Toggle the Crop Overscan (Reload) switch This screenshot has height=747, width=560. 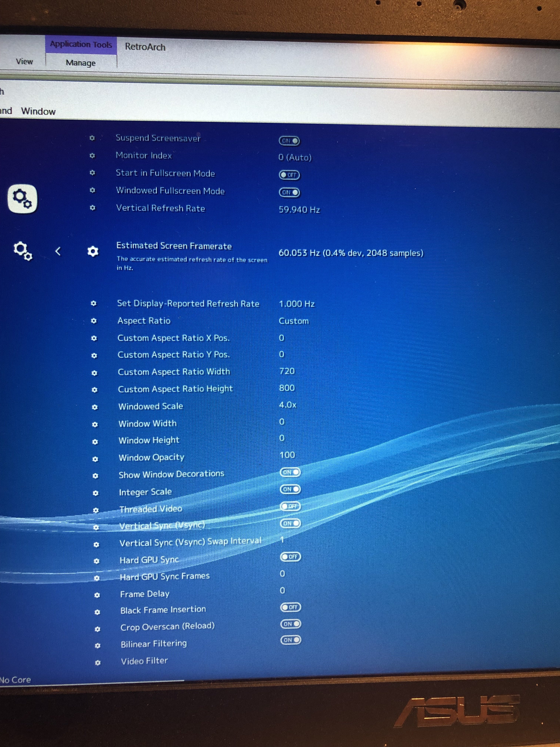tap(291, 624)
